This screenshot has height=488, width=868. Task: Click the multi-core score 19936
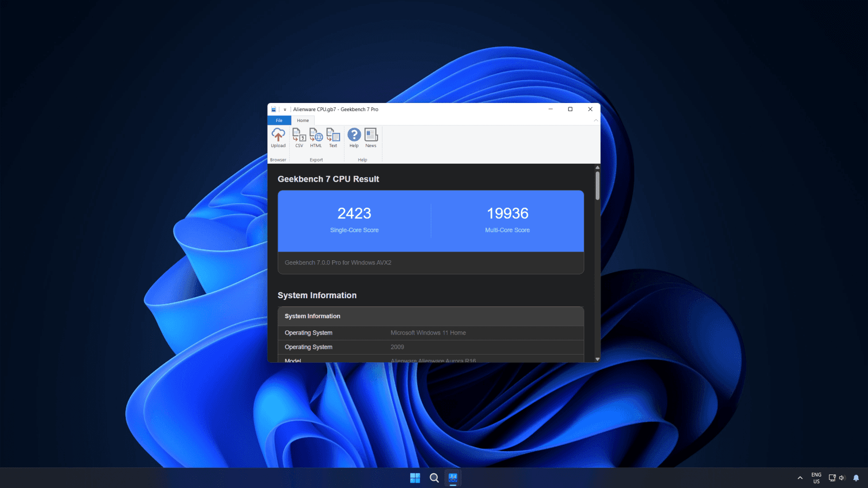508,214
